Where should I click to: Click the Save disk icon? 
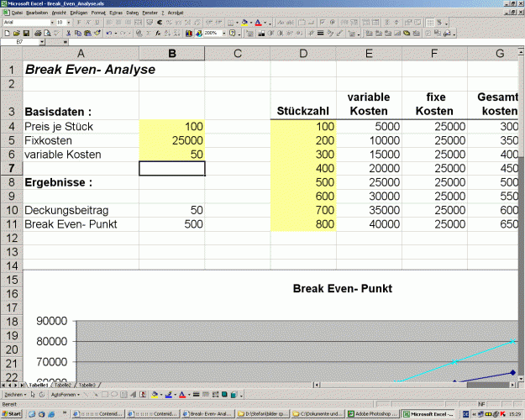pos(26,33)
